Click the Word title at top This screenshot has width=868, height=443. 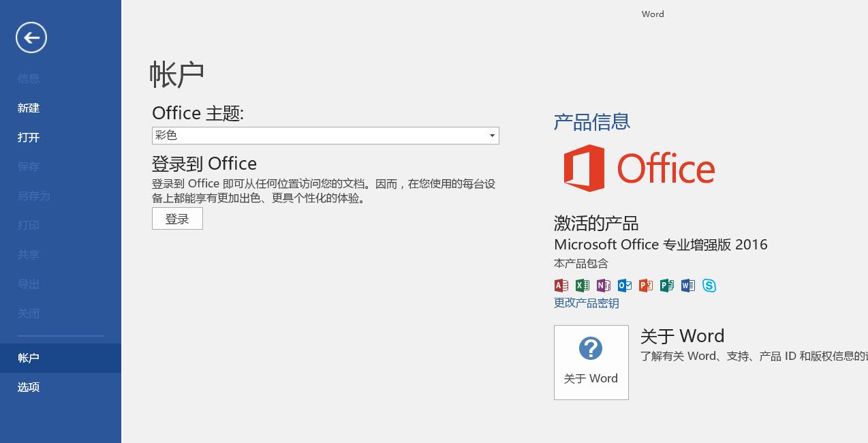point(653,14)
